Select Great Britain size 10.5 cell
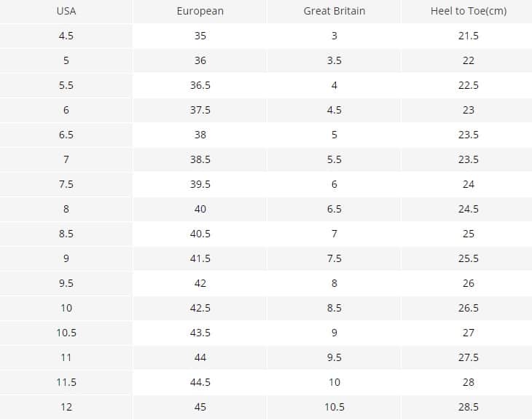 coord(335,407)
